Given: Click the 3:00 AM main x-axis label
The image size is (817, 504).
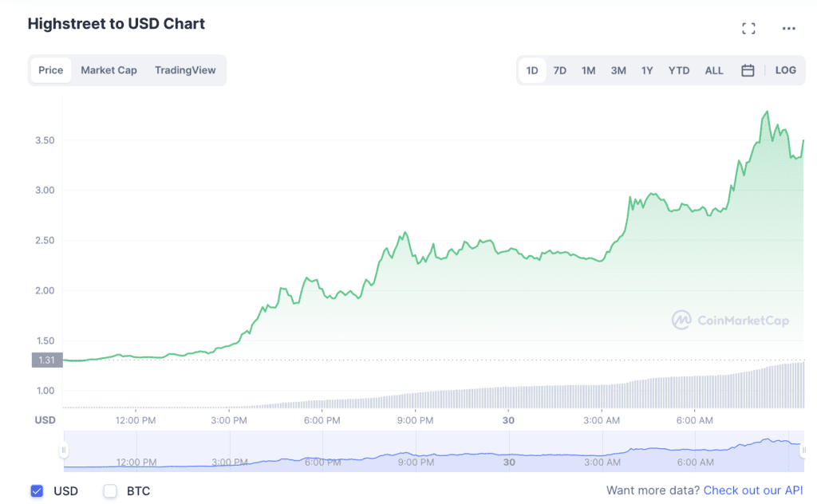Looking at the screenshot, I should pyautogui.click(x=602, y=420).
